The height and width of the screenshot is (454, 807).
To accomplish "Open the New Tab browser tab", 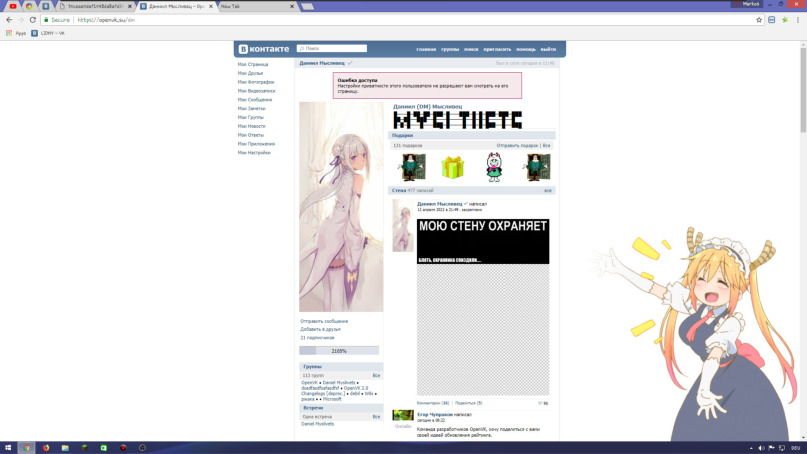I will (x=252, y=6).
